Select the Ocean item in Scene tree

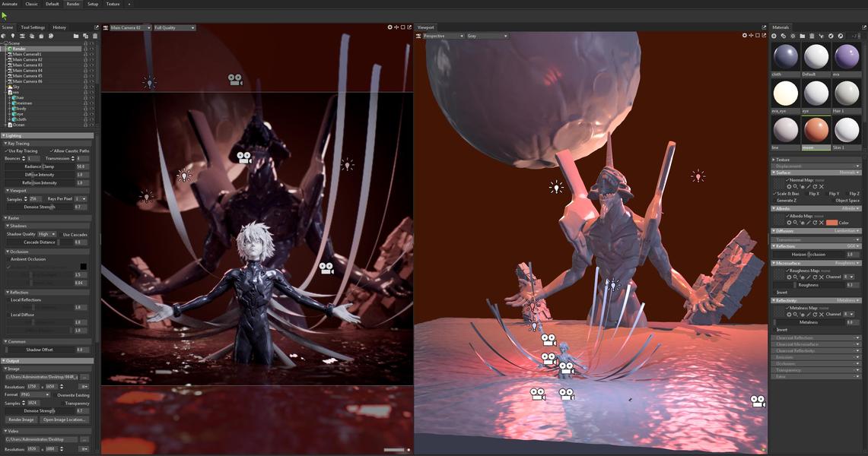tap(19, 125)
